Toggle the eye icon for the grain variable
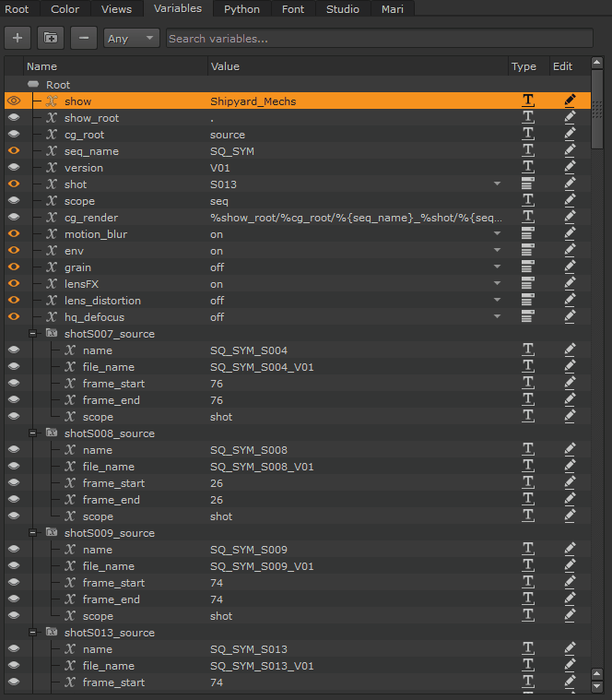 (14, 267)
